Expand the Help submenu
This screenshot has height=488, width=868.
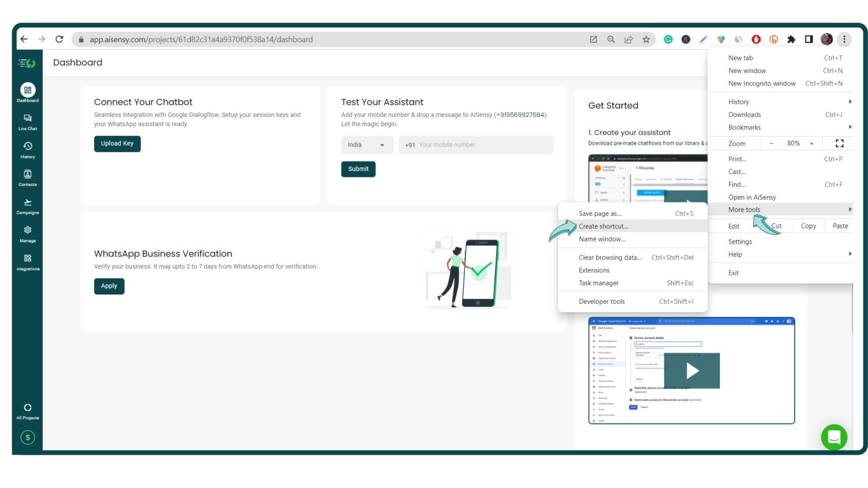point(780,254)
